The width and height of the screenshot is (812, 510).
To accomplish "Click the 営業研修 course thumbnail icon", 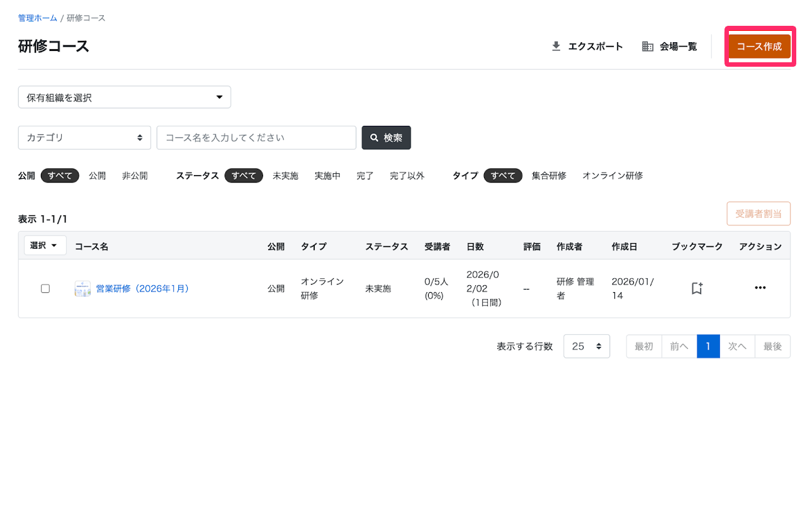I will click(82, 289).
